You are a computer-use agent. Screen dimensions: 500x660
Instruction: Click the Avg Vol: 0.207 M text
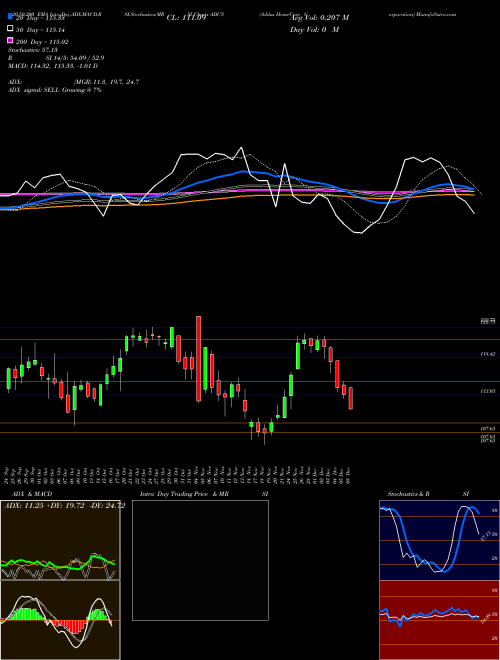320,18
